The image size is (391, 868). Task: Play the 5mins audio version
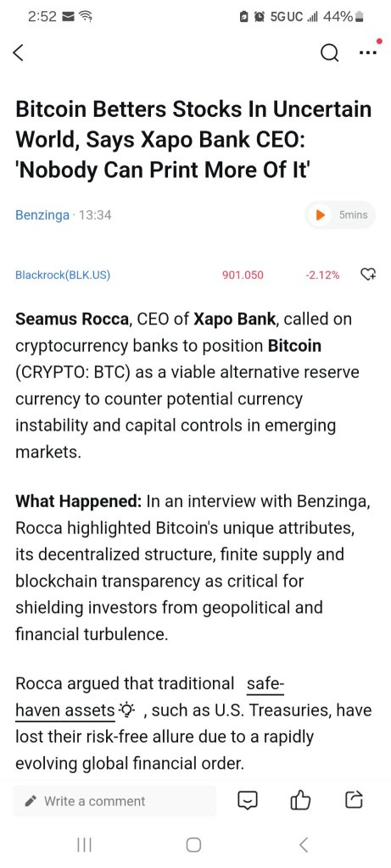point(341,214)
